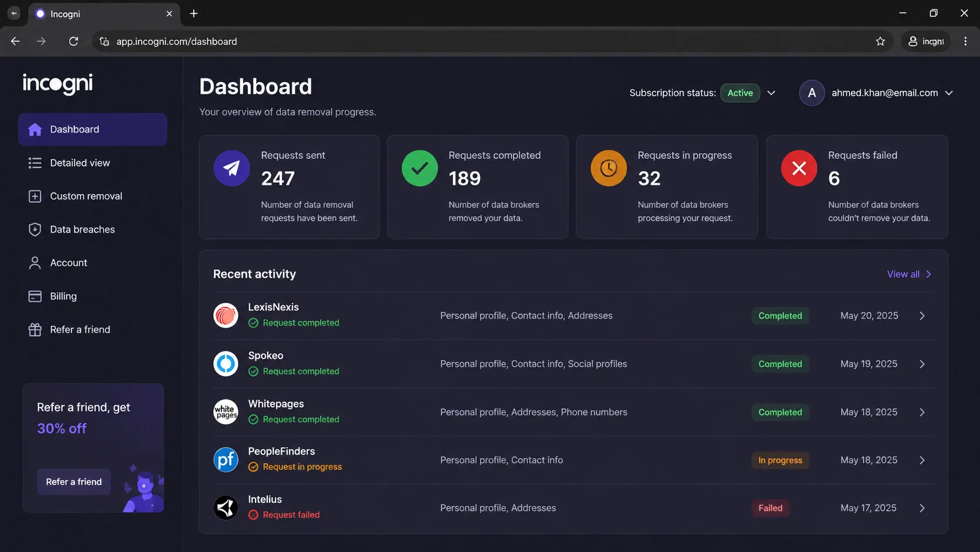
Task: Reload the page in browser
Action: 73,41
